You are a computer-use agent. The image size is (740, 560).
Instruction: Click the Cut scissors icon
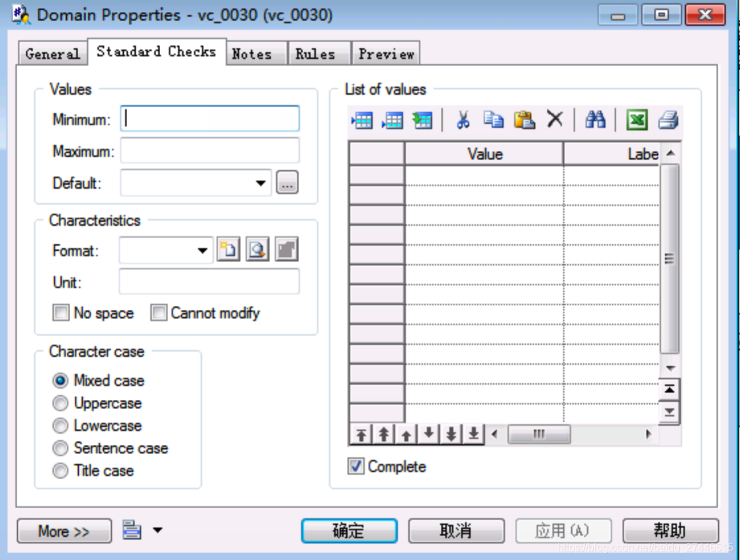tap(463, 120)
